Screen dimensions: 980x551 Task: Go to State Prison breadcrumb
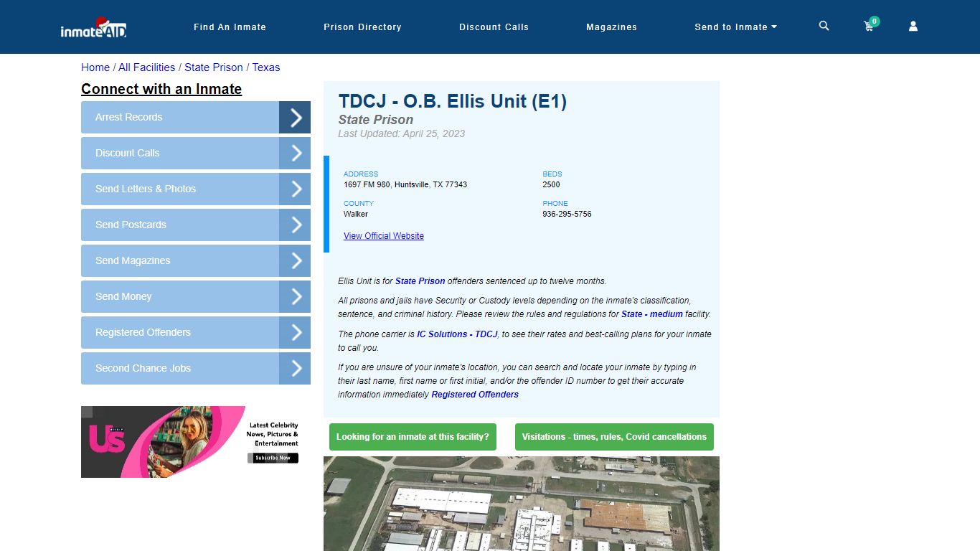[214, 67]
